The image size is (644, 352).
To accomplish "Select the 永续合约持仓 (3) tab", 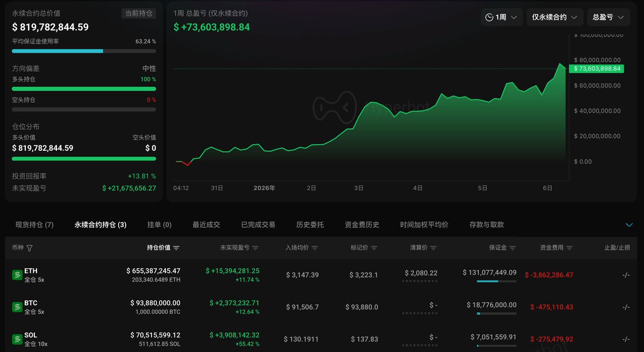I will coord(100,224).
